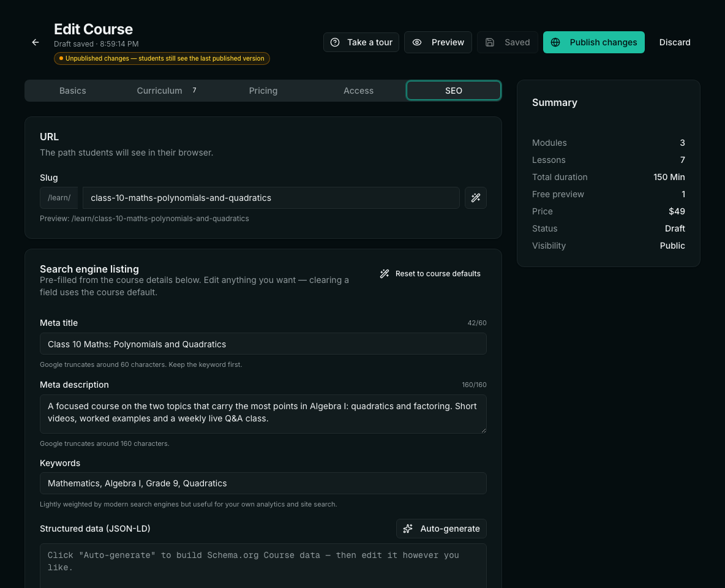Click the Search engine listing heading
Screen dimensions: 725x588
[x=89, y=269]
